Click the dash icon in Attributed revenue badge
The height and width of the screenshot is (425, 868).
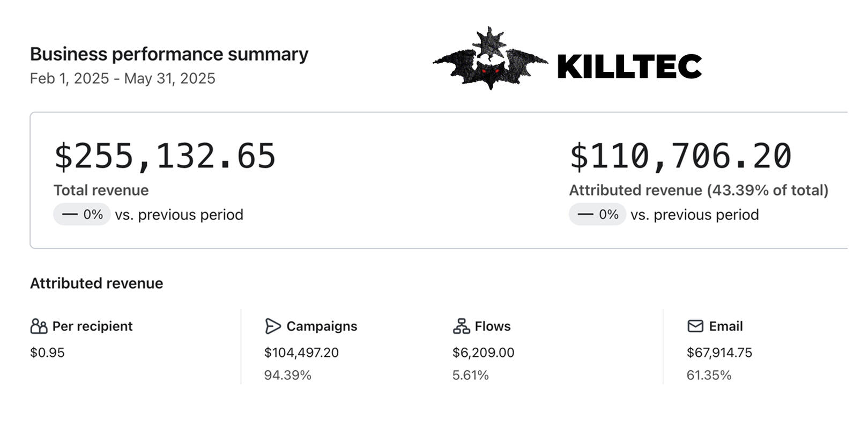pos(585,215)
